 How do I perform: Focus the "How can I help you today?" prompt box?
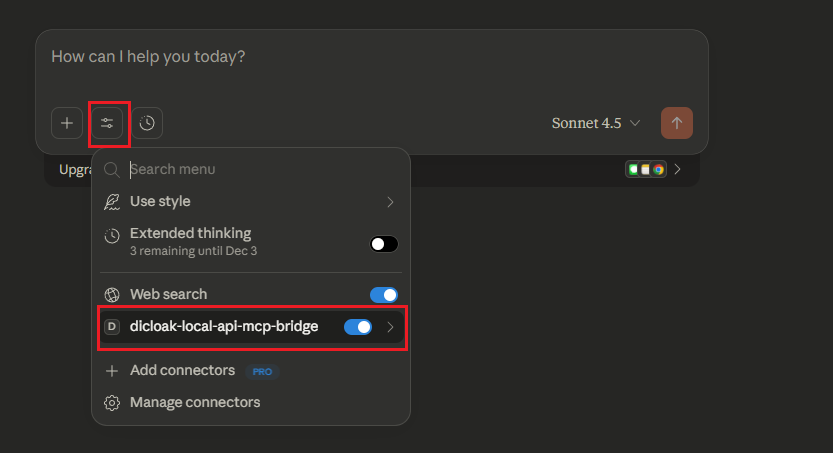tap(370, 57)
